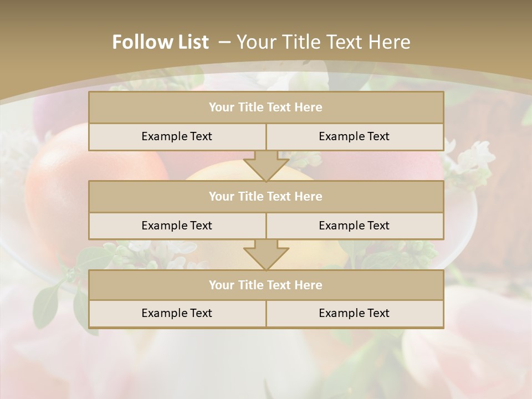Viewport: 532px width, 399px height.
Task: Click the tan header band above the title
Action: [266, 12]
